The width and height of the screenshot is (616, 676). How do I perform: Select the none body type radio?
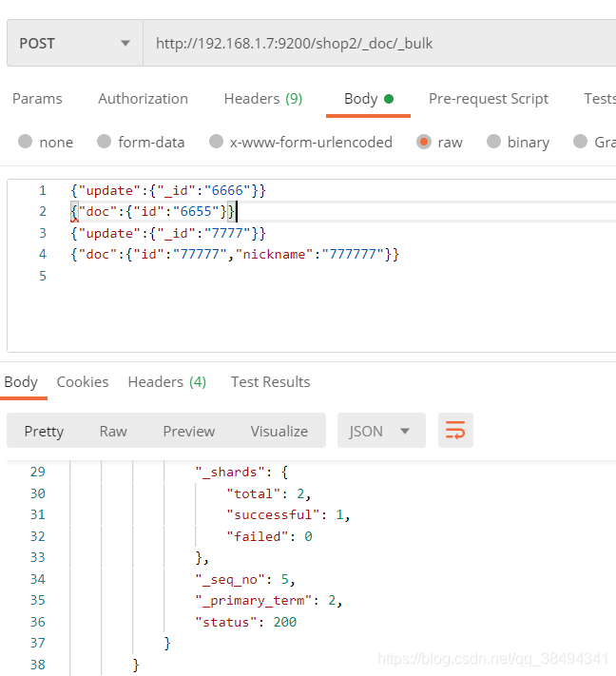[26, 142]
